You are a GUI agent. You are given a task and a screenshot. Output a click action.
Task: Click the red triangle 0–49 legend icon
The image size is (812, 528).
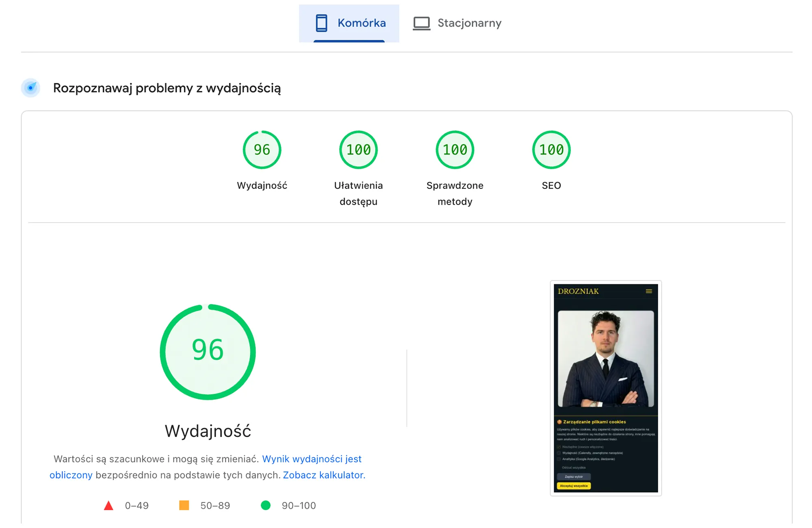pyautogui.click(x=108, y=505)
